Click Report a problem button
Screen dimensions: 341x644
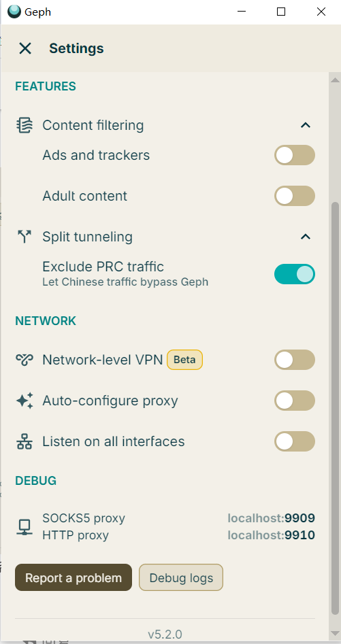pyautogui.click(x=74, y=577)
